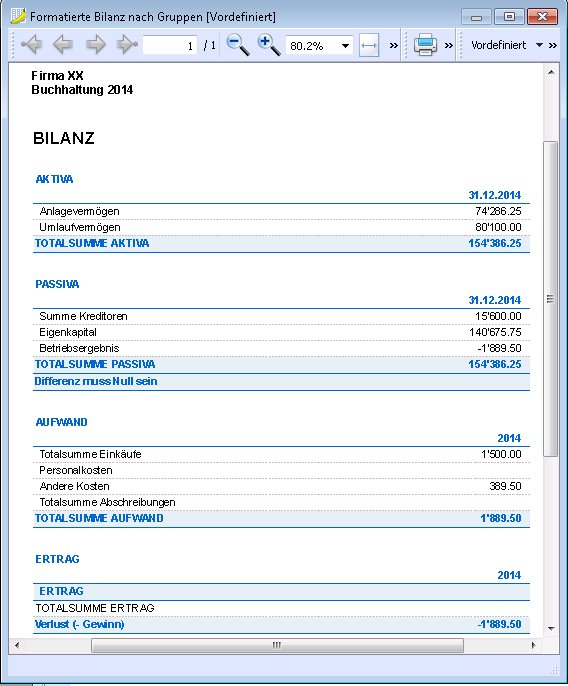
Task: Go to the first page arrow
Action: click(x=32, y=45)
